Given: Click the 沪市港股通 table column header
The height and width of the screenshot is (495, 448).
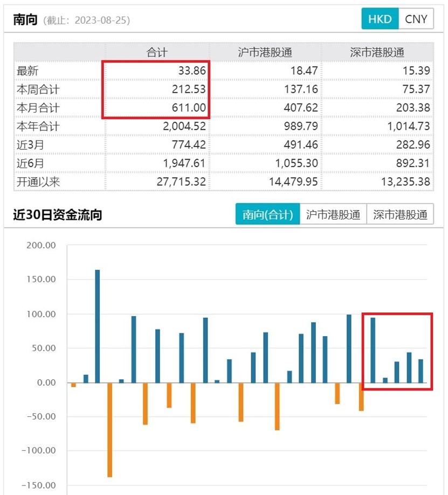Looking at the screenshot, I should tap(265, 52).
